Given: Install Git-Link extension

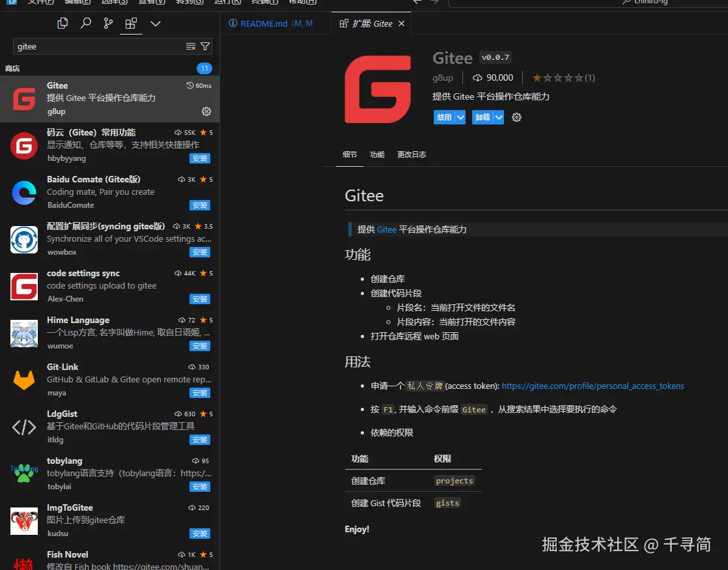Looking at the screenshot, I should click(200, 393).
